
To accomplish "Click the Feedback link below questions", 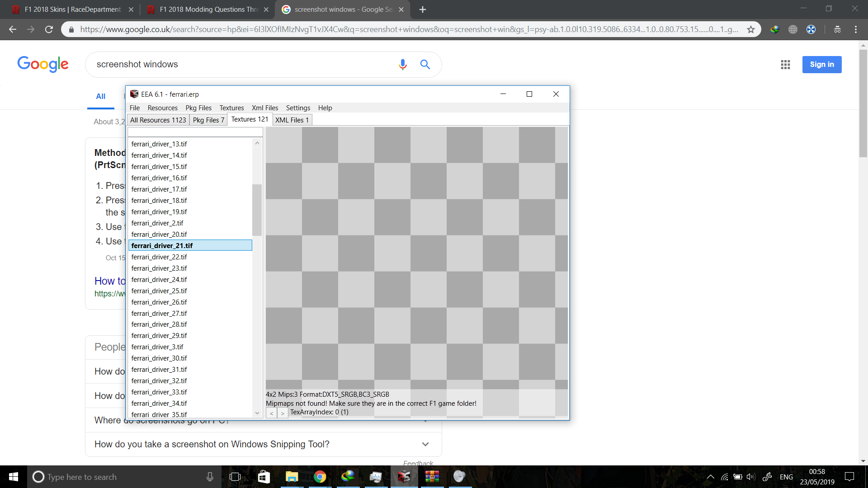I will pyautogui.click(x=418, y=463).
